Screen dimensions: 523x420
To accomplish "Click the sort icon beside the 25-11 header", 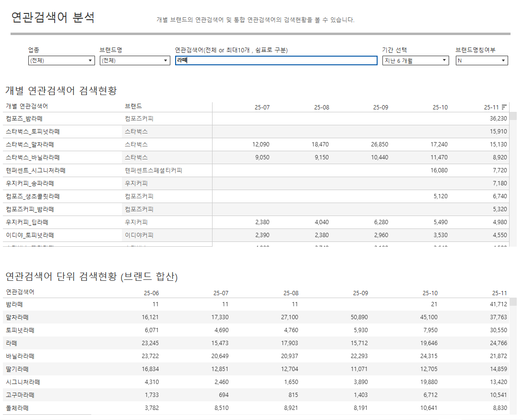I will coord(504,107).
